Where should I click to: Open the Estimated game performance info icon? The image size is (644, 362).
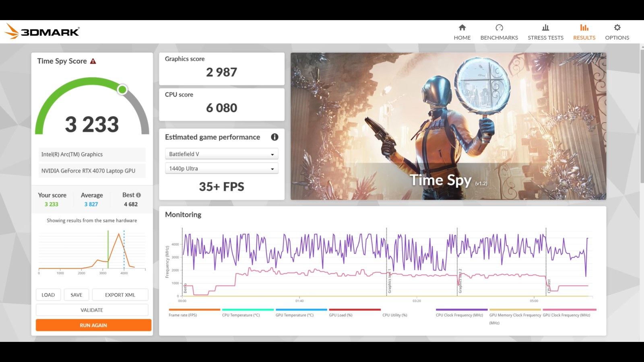[x=275, y=137]
